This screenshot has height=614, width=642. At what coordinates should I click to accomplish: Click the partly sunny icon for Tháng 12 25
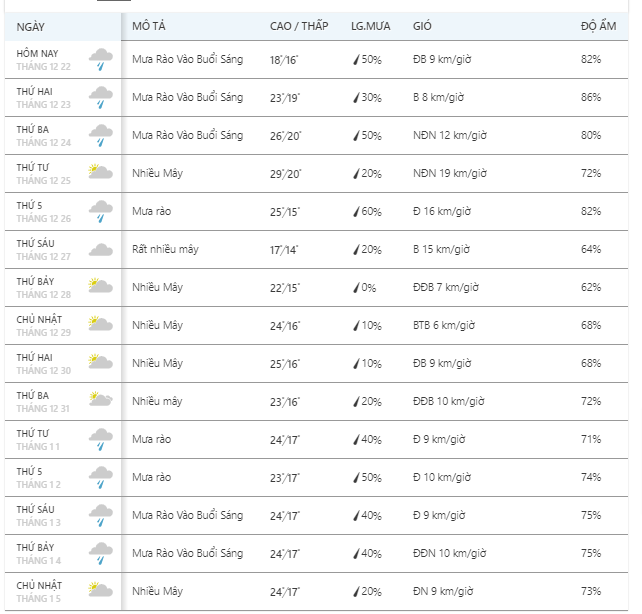tap(100, 173)
